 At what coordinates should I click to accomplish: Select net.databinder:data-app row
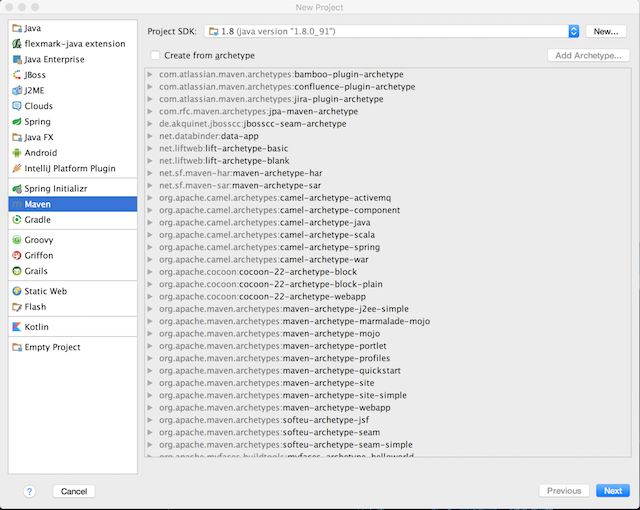pos(388,136)
